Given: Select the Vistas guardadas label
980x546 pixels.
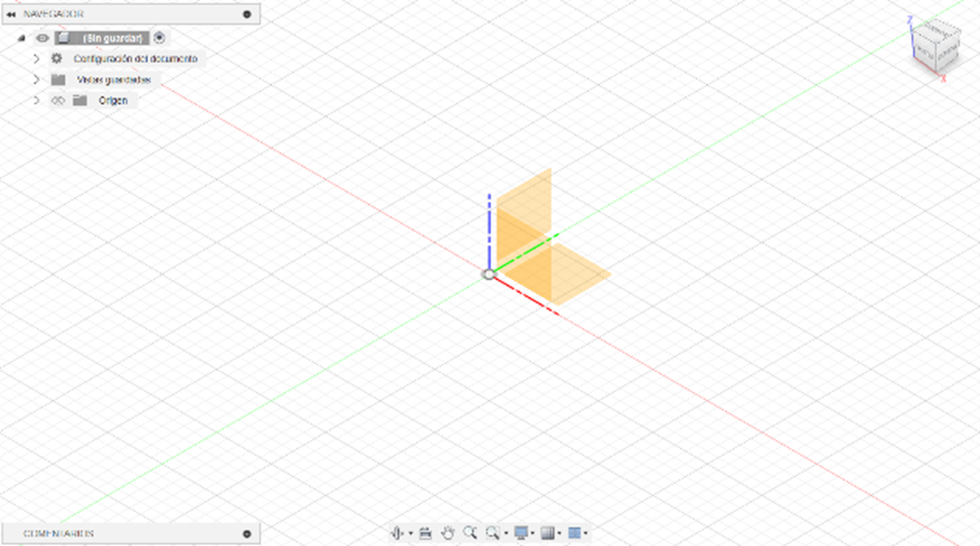Looking at the screenshot, I should click(x=114, y=80).
